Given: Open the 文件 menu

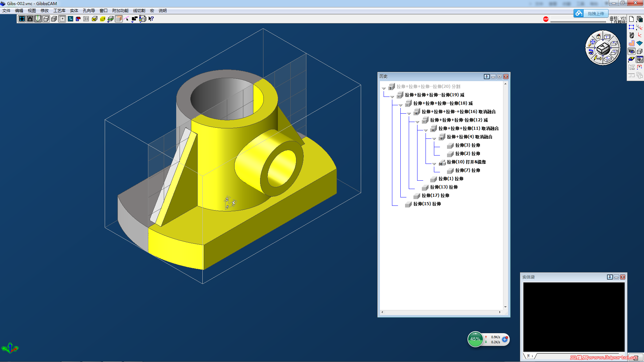Looking at the screenshot, I should click(6, 11).
